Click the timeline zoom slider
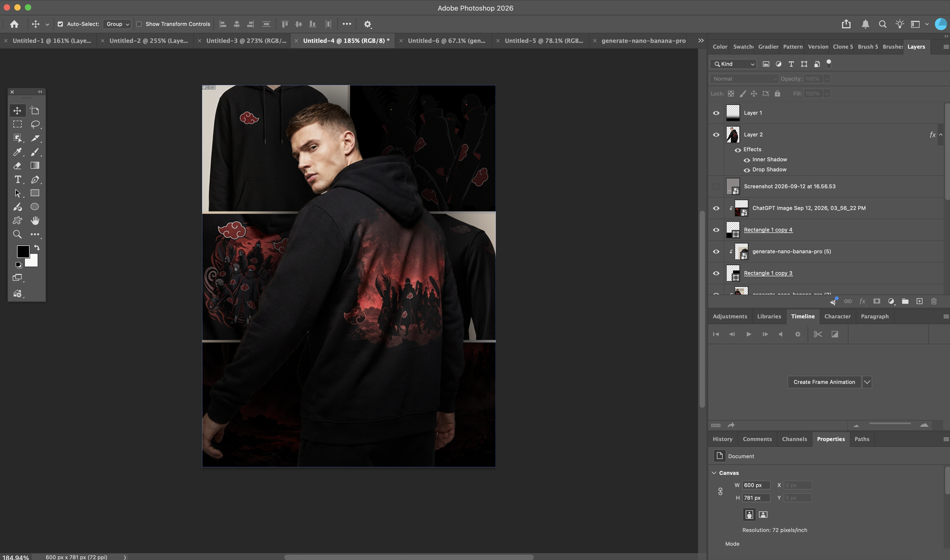This screenshot has width=950, height=560. pos(890,424)
